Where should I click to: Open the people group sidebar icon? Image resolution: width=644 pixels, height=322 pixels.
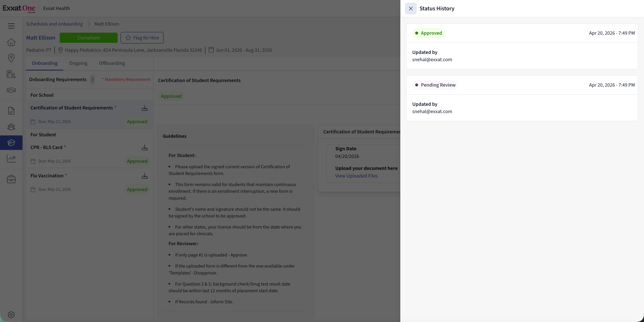coord(11,127)
